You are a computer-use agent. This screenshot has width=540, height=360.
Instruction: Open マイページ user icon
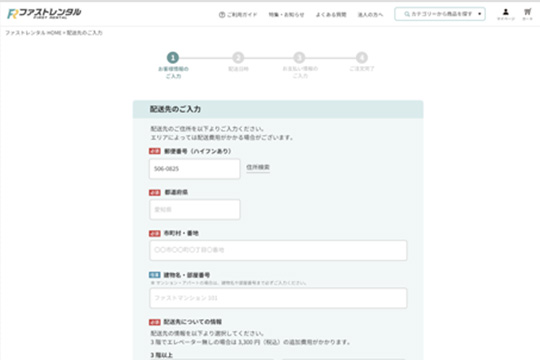pyautogui.click(x=506, y=14)
